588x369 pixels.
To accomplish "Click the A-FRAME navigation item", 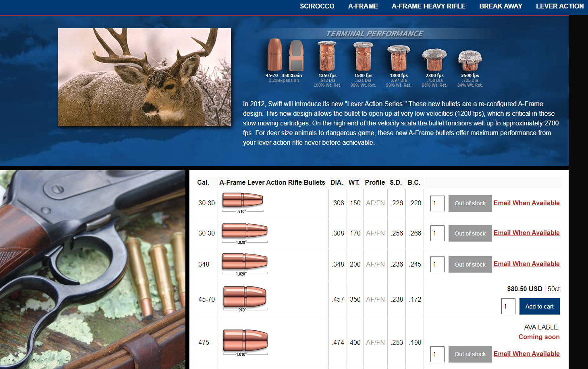I will point(363,6).
